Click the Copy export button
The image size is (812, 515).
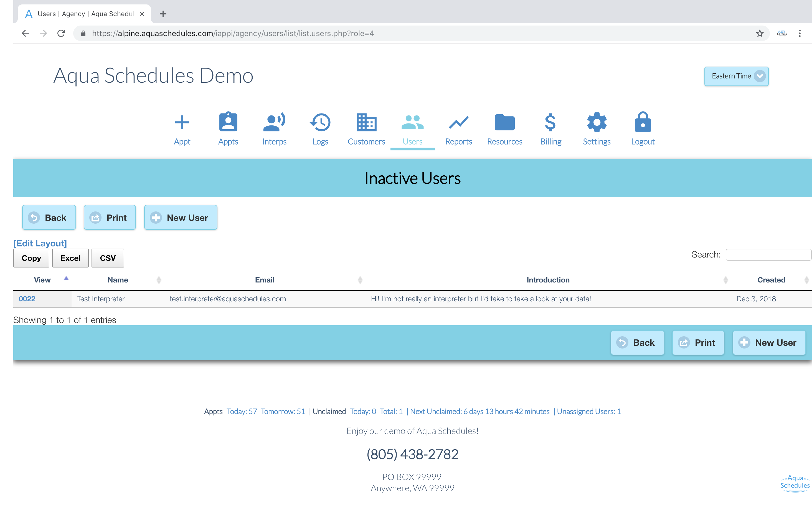[x=31, y=258]
